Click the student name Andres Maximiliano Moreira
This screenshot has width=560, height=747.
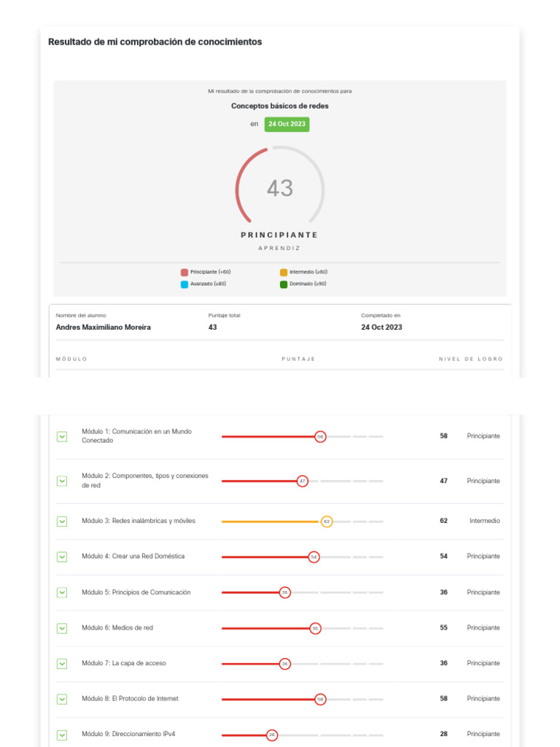tap(104, 328)
